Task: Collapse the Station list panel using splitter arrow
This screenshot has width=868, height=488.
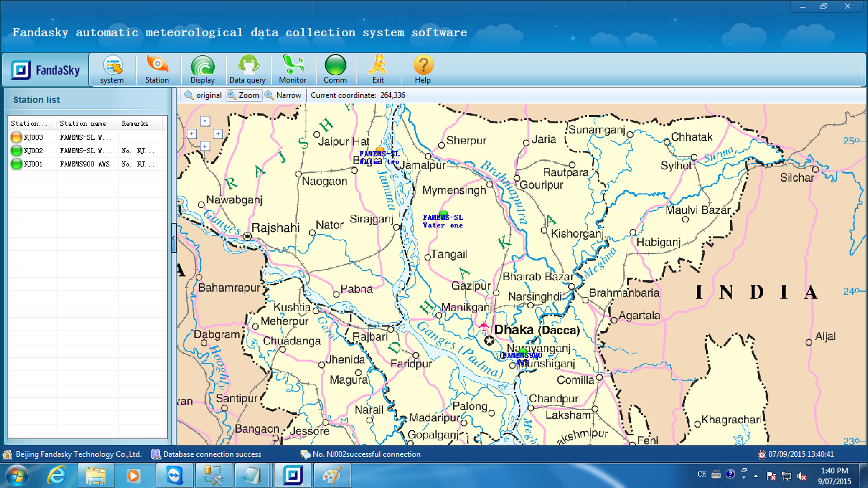Action: pyautogui.click(x=174, y=238)
